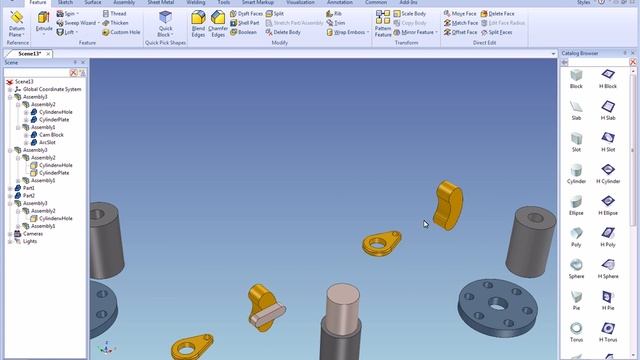Expand the Lights tree node

coord(10,242)
